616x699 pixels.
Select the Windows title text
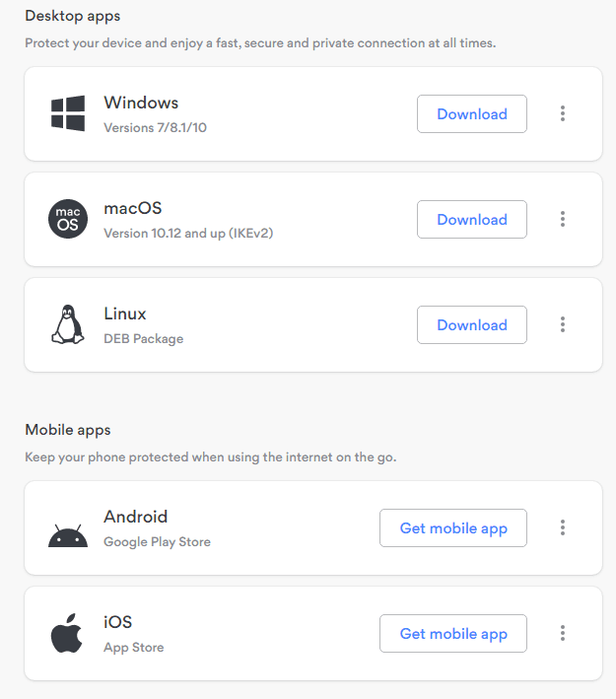tap(141, 103)
